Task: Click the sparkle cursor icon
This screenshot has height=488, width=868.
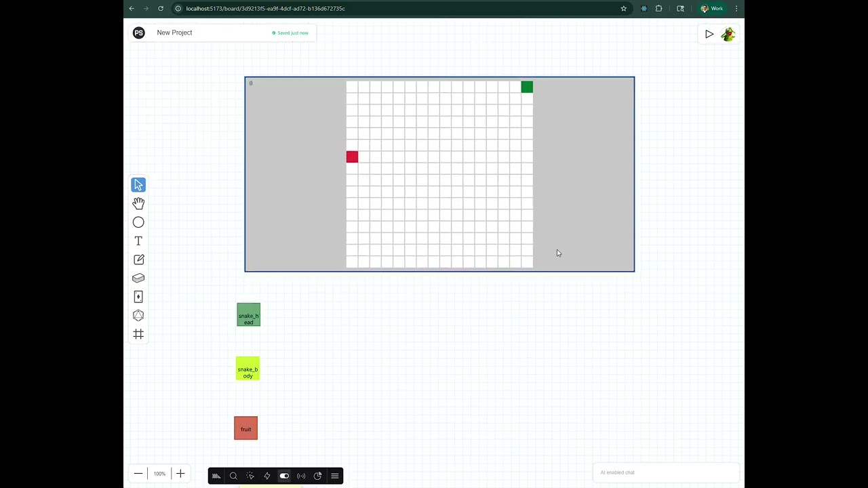Action: pyautogui.click(x=250, y=476)
